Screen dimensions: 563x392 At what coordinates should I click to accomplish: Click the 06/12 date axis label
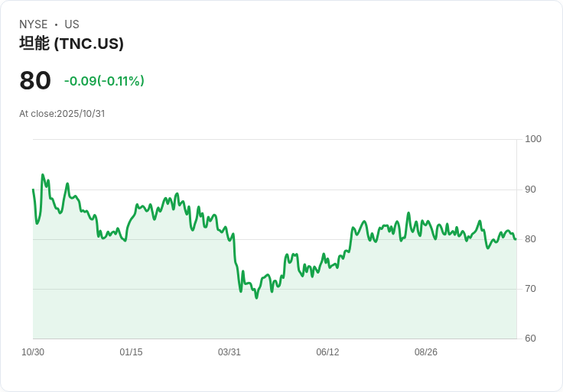point(327,352)
